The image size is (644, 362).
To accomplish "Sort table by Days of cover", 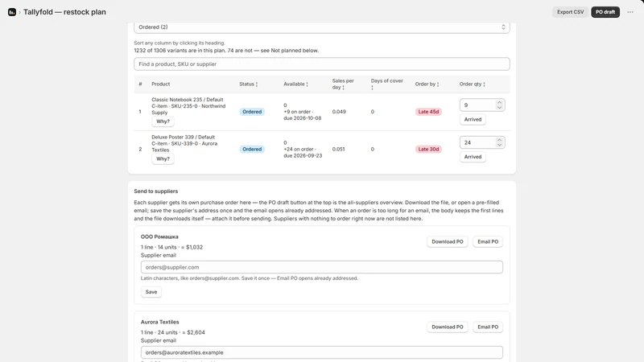I will click(x=386, y=84).
